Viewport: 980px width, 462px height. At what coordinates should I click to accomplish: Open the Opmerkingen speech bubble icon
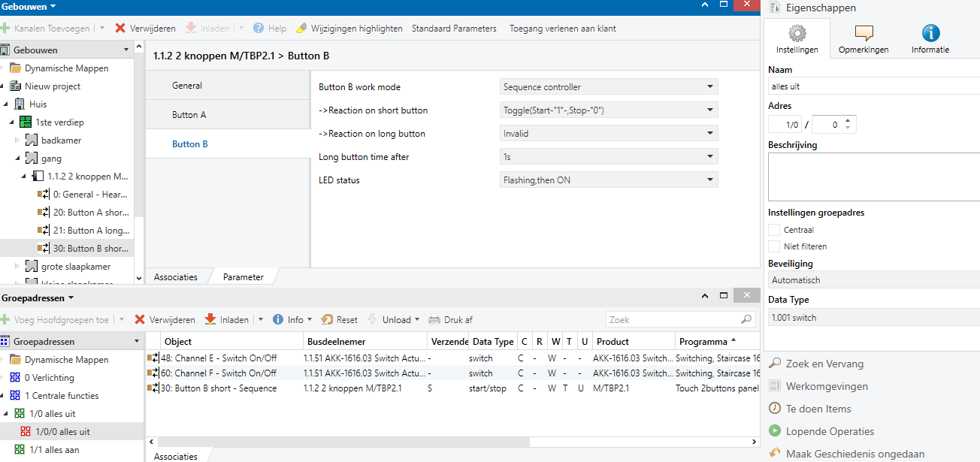864,34
